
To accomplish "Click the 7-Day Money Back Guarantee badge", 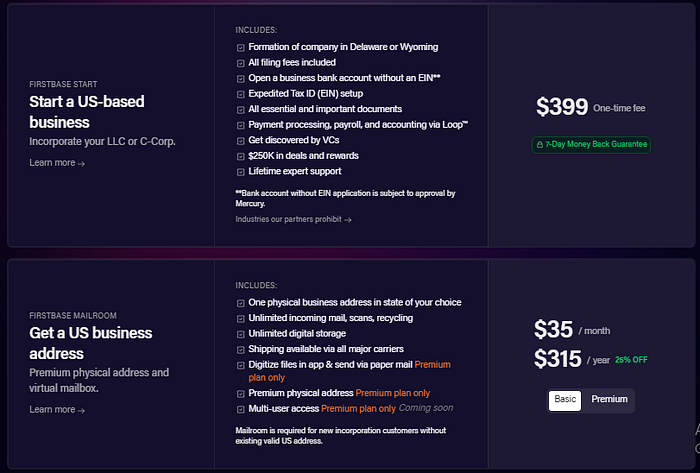I will pos(591,145).
